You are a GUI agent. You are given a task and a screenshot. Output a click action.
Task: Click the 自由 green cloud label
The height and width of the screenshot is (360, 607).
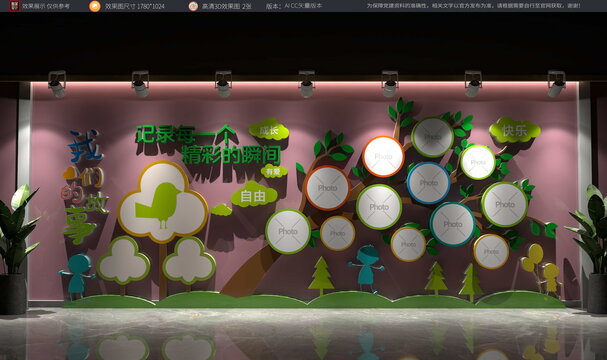(253, 196)
